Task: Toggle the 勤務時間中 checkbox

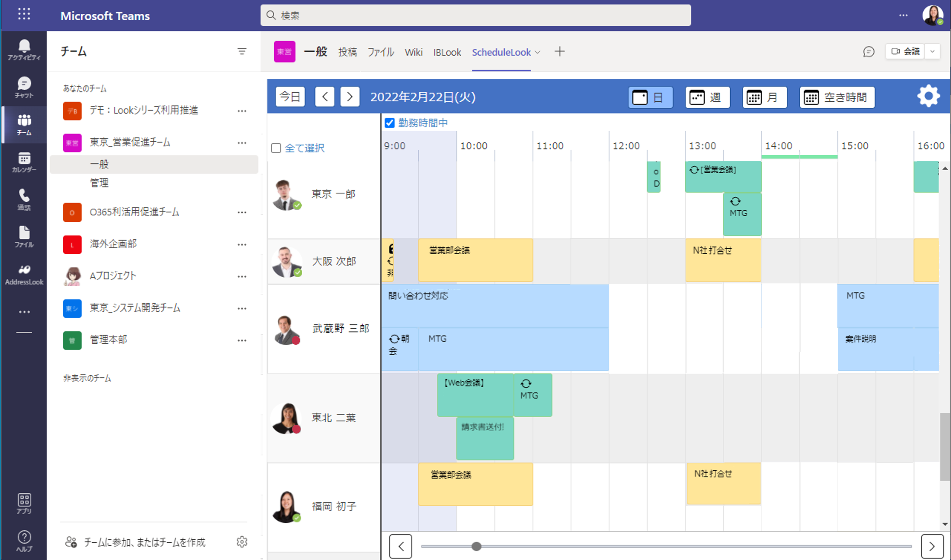Action: 389,123
